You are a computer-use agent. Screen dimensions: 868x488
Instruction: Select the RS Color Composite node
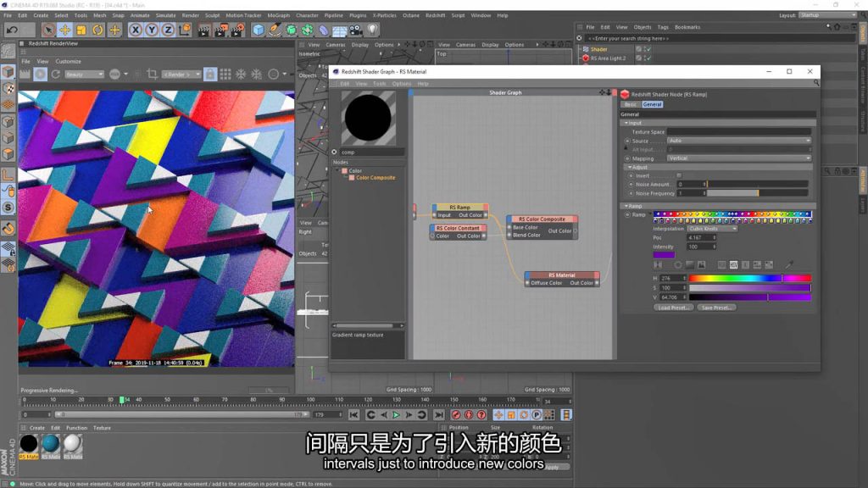point(542,219)
